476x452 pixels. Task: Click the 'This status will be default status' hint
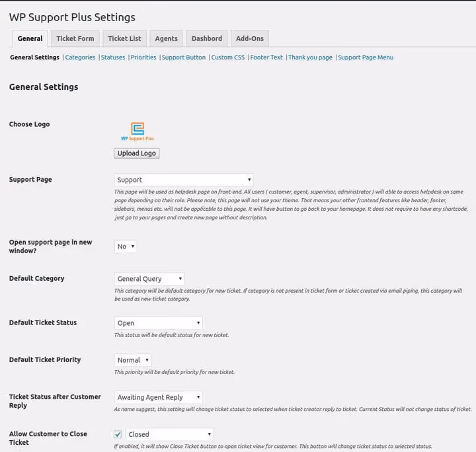(171, 335)
